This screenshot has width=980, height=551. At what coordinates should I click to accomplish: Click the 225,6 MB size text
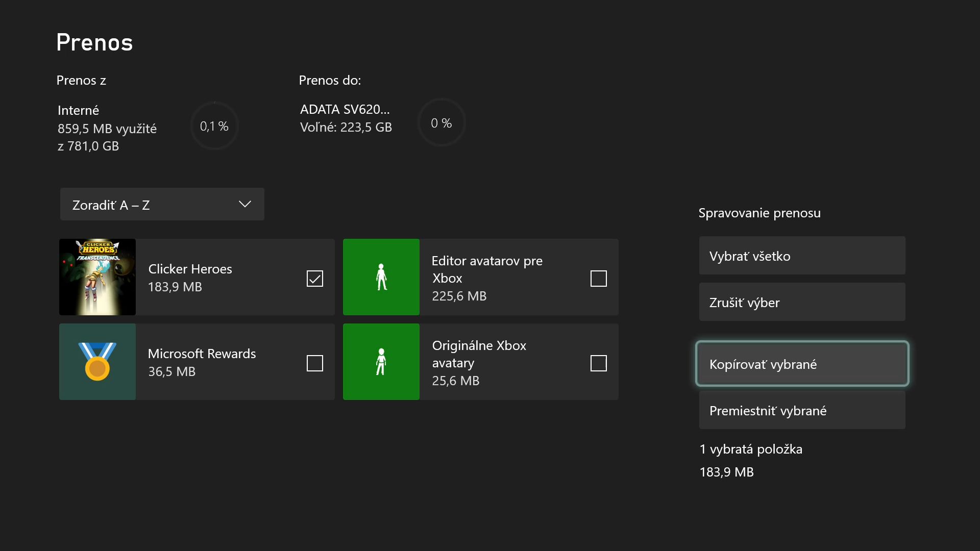coord(459,296)
